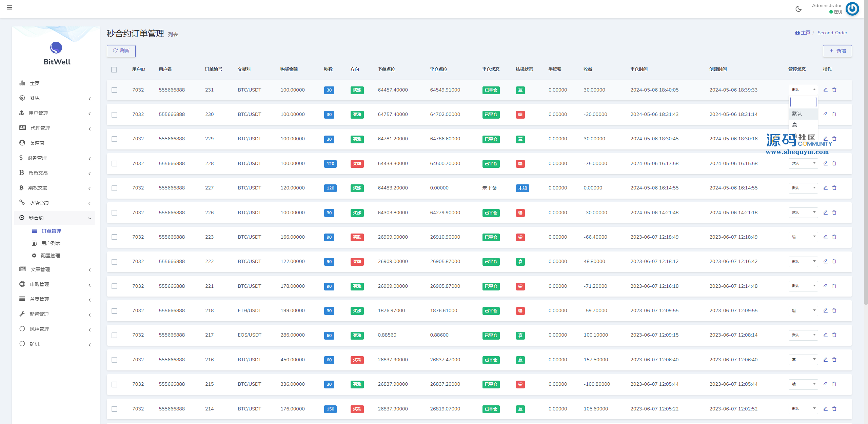Viewport: 868px width, 424px height.
Task: Collapse the 秒合约 sidebar menu
Action: point(55,218)
